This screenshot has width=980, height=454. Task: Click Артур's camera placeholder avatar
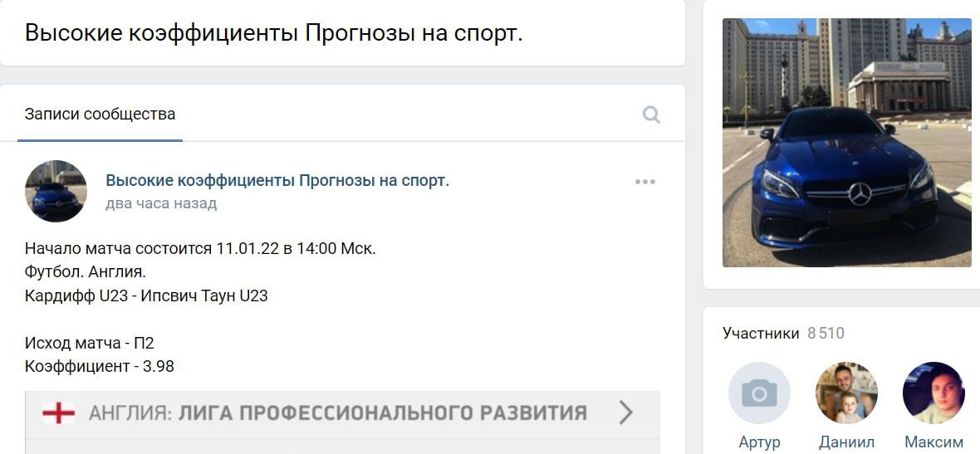pyautogui.click(x=759, y=393)
